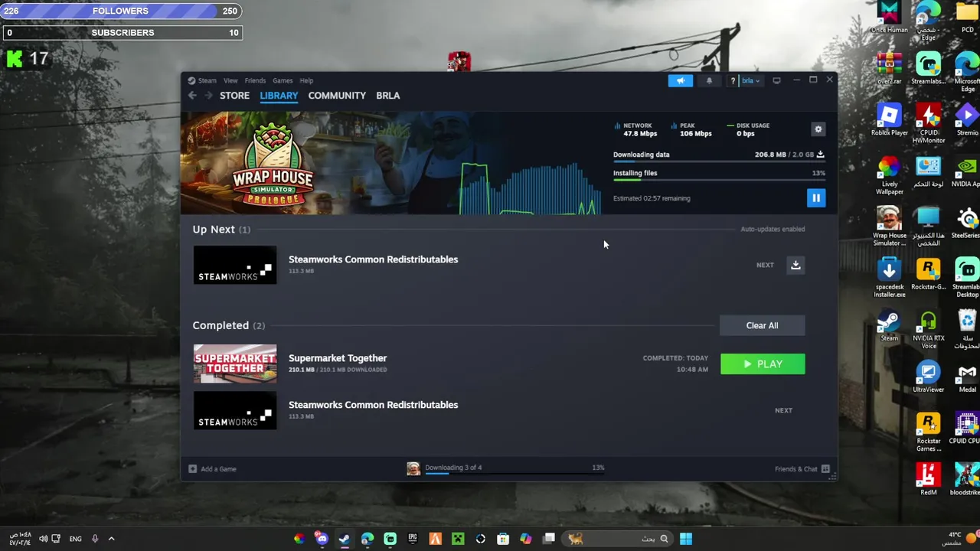Open Windows Start button on taskbar
Screen dimensions: 980x551
tap(686, 539)
